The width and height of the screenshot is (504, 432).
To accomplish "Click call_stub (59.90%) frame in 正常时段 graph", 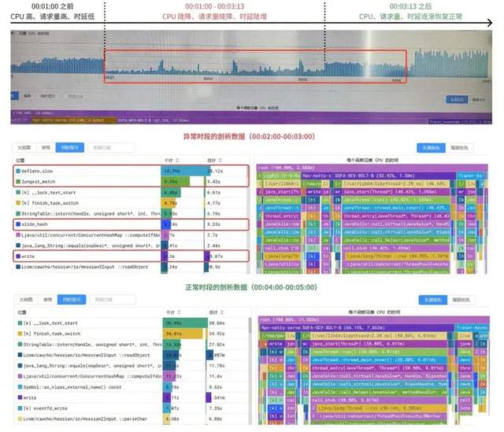I will tap(379, 400).
